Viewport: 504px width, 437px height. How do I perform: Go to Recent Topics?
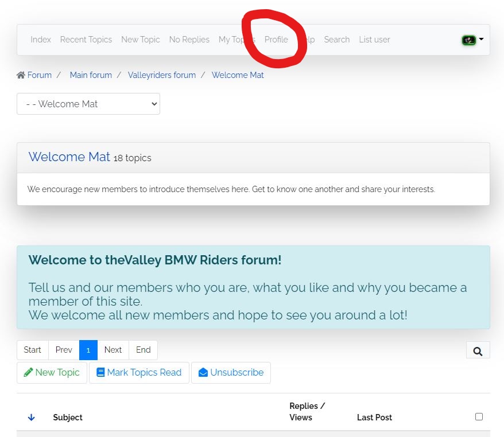click(x=86, y=40)
